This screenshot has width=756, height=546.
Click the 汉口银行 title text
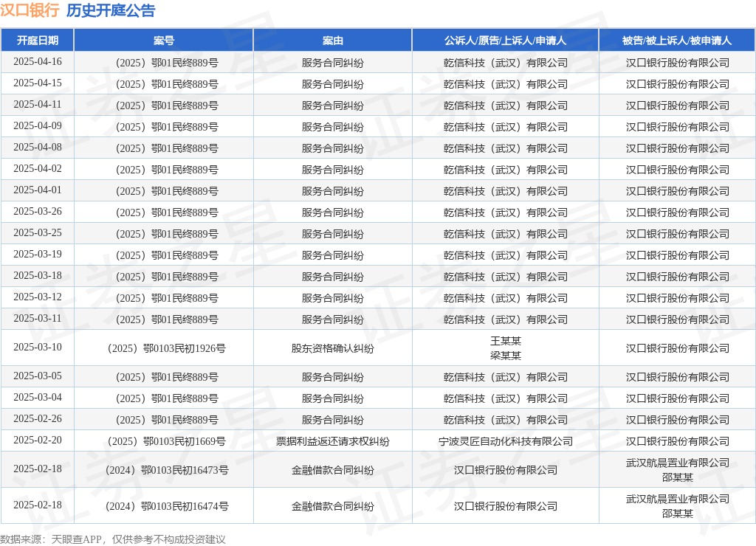30,10
